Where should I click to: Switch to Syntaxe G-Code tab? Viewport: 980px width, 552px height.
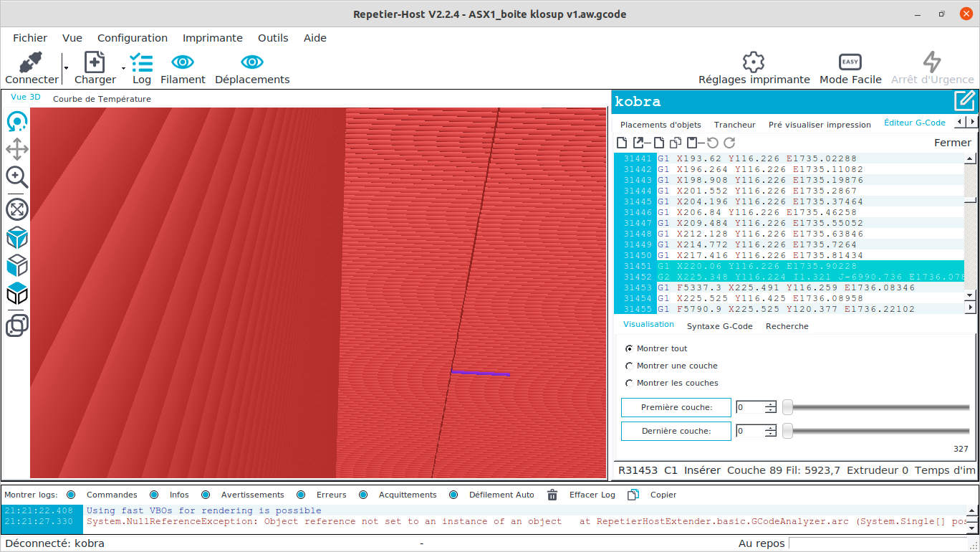pyautogui.click(x=719, y=326)
